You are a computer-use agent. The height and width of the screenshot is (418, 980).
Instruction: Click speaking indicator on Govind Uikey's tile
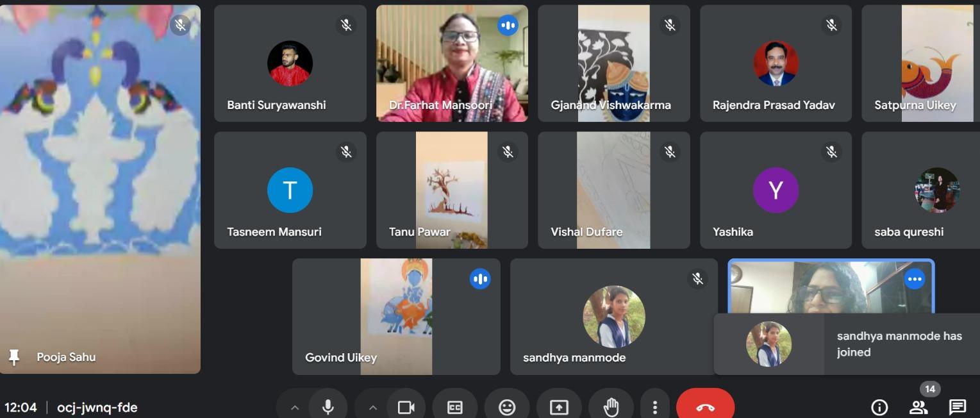tap(480, 279)
